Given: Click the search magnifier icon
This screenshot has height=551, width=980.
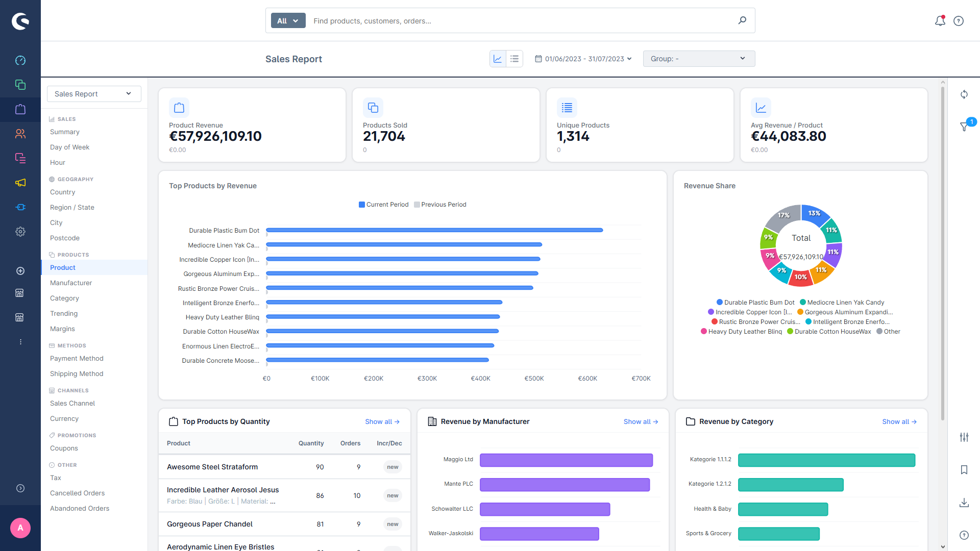Looking at the screenshot, I should tap(742, 20).
